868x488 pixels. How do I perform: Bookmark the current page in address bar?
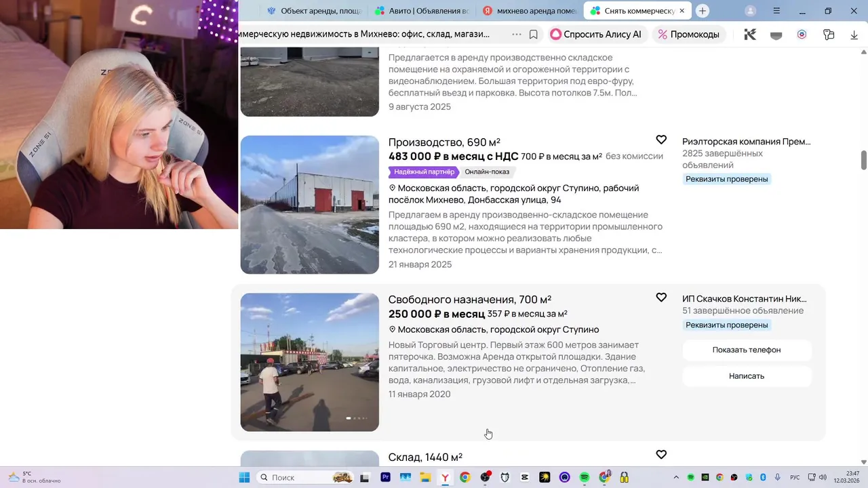click(x=534, y=34)
